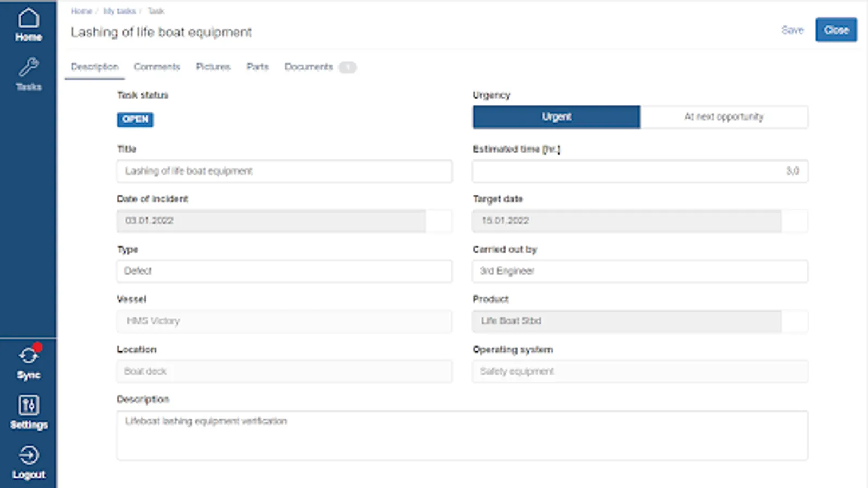Open Tasks via the wrench icon
This screenshot has height=488, width=868.
pos(29,68)
